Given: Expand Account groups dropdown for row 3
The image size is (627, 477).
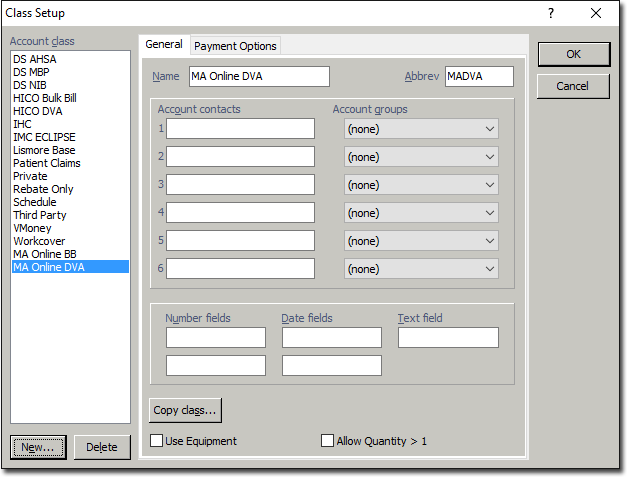Looking at the screenshot, I should [421, 185].
